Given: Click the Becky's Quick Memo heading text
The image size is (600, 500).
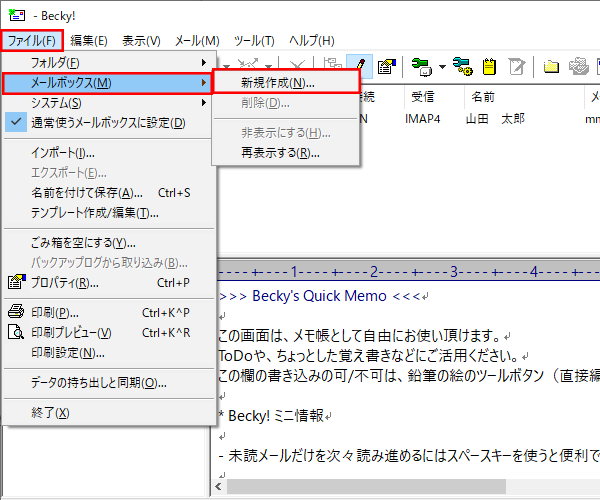Looking at the screenshot, I should coord(319,296).
